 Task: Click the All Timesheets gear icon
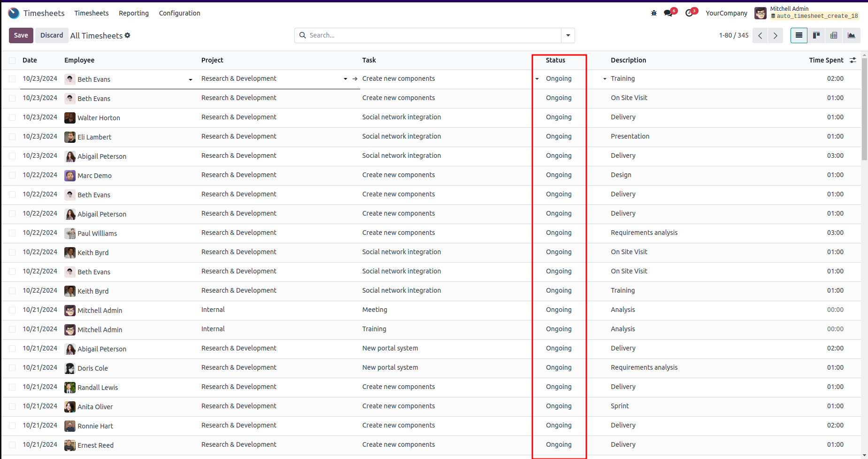pos(127,35)
